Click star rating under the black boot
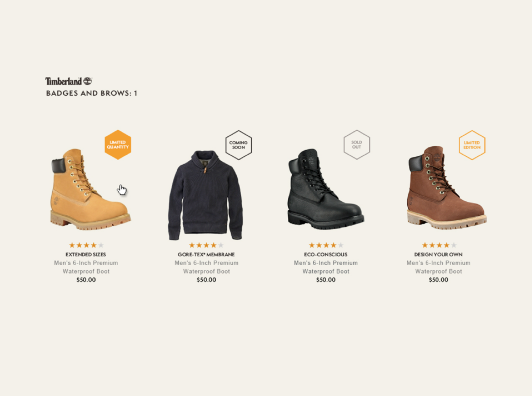 (326, 245)
